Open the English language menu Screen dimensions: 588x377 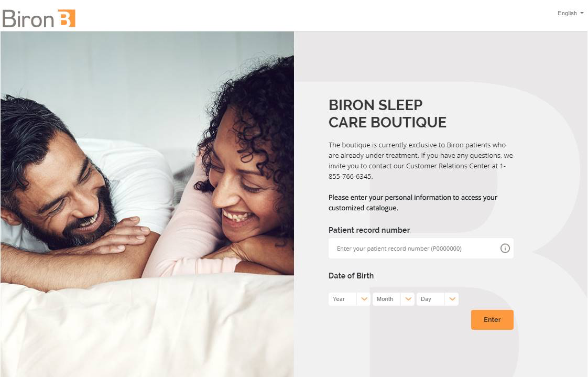[570, 13]
